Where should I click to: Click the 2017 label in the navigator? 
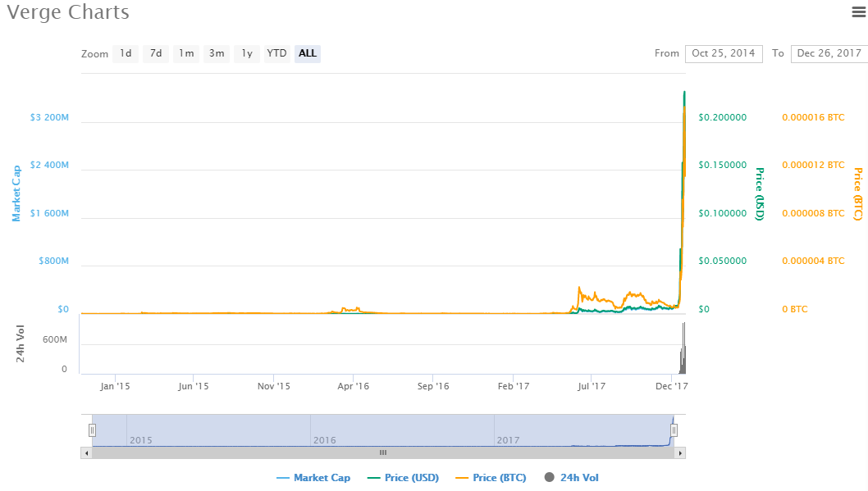point(508,441)
